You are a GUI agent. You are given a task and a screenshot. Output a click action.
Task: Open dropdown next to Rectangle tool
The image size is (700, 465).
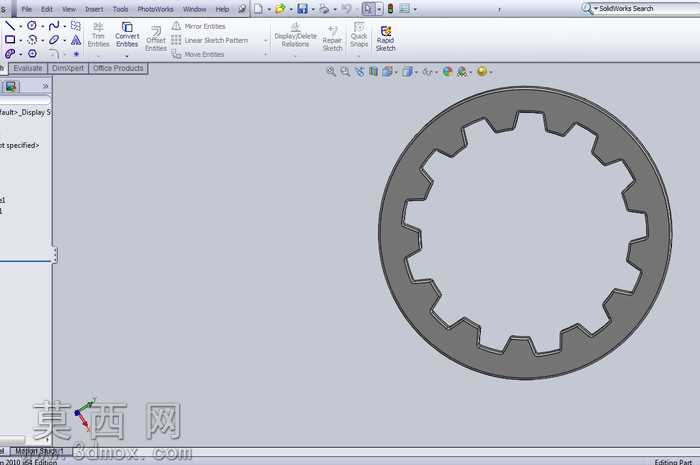pyautogui.click(x=21, y=41)
